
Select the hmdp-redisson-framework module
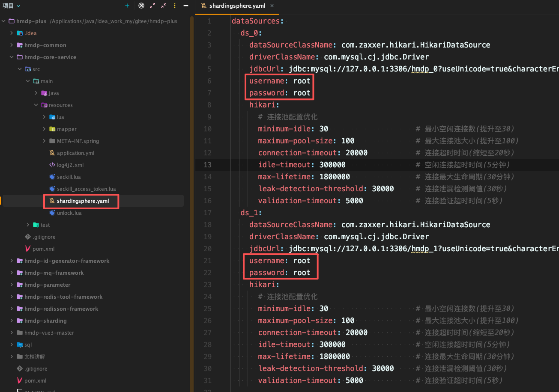tap(61, 309)
